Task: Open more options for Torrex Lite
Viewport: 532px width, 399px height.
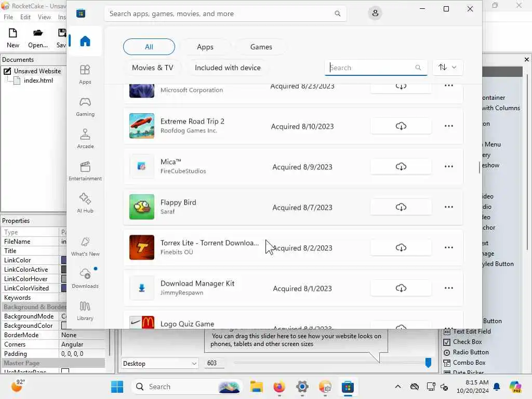Action: (448, 247)
